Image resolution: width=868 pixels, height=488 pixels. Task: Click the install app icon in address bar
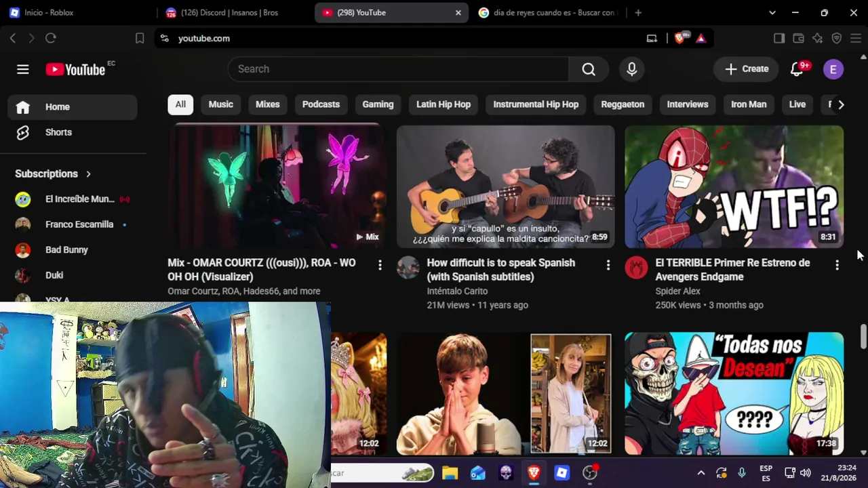(652, 39)
